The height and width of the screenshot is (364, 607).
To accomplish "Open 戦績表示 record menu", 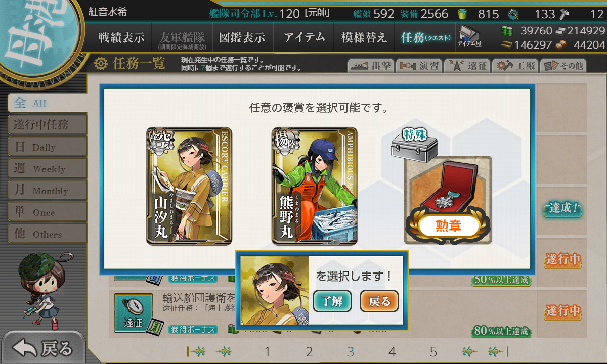I will click(x=121, y=37).
